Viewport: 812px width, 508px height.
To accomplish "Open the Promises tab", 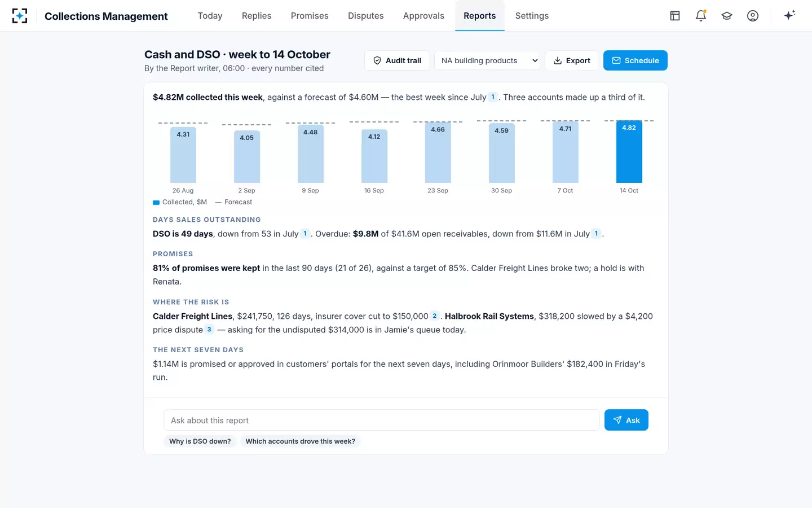I will tap(310, 16).
